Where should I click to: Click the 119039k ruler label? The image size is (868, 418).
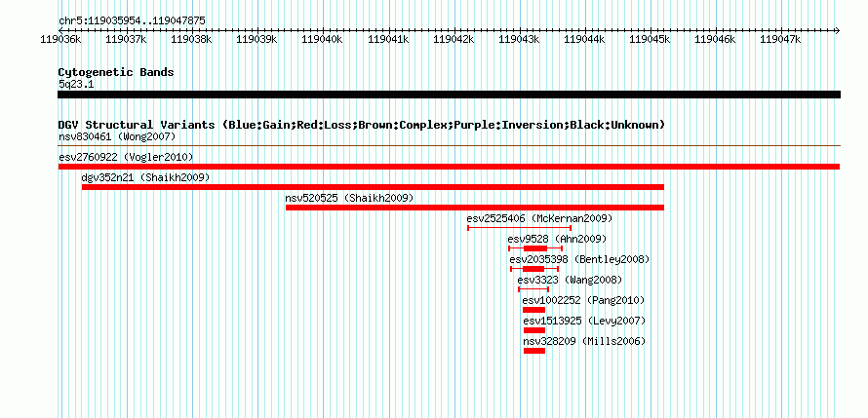point(256,39)
